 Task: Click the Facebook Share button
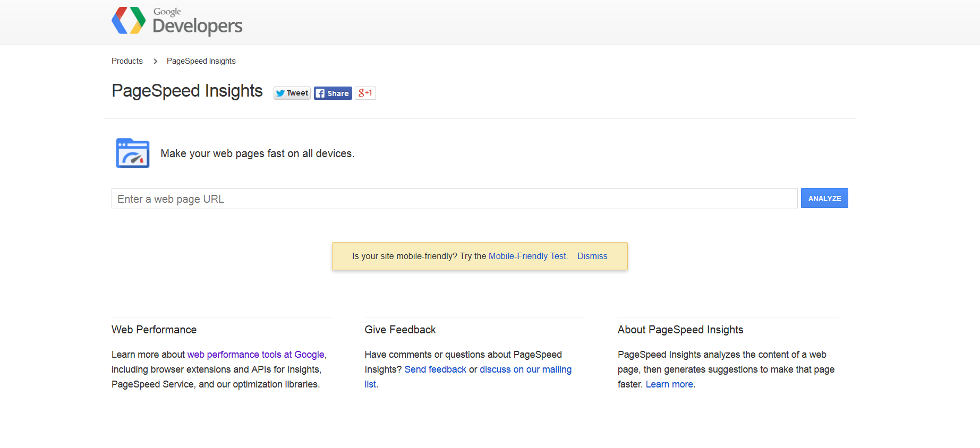click(x=333, y=93)
